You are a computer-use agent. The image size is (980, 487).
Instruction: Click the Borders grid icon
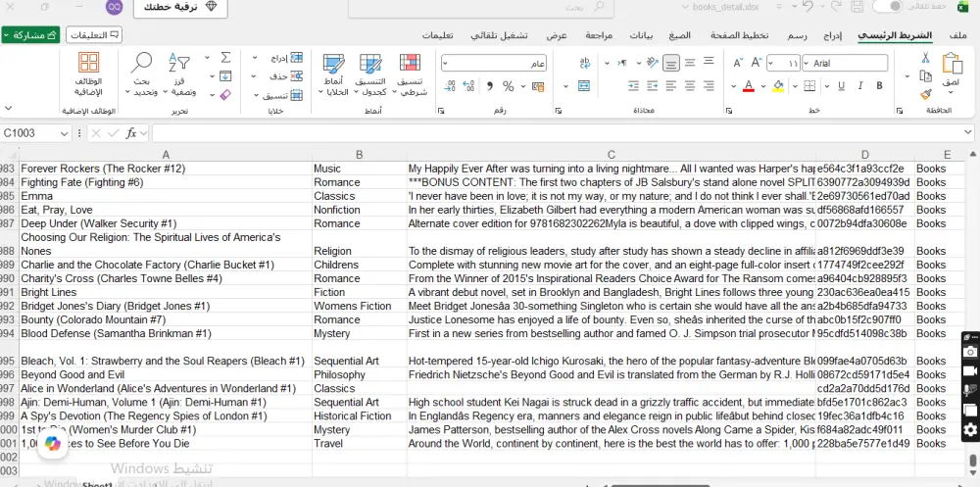click(x=809, y=85)
